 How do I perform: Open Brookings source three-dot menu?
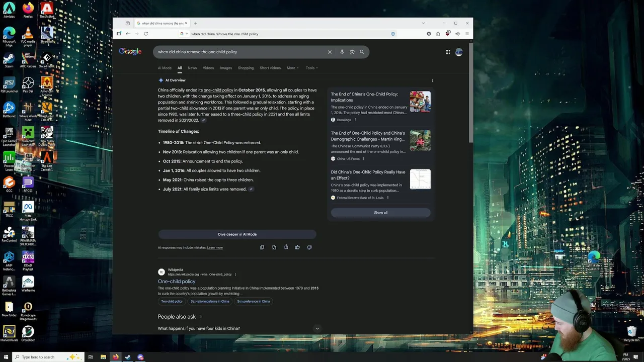click(355, 120)
